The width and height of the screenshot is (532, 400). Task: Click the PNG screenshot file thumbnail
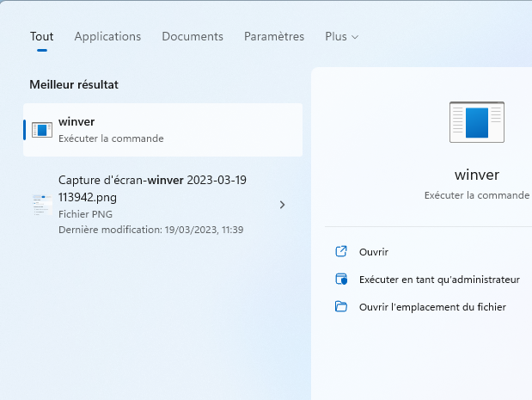(42, 205)
